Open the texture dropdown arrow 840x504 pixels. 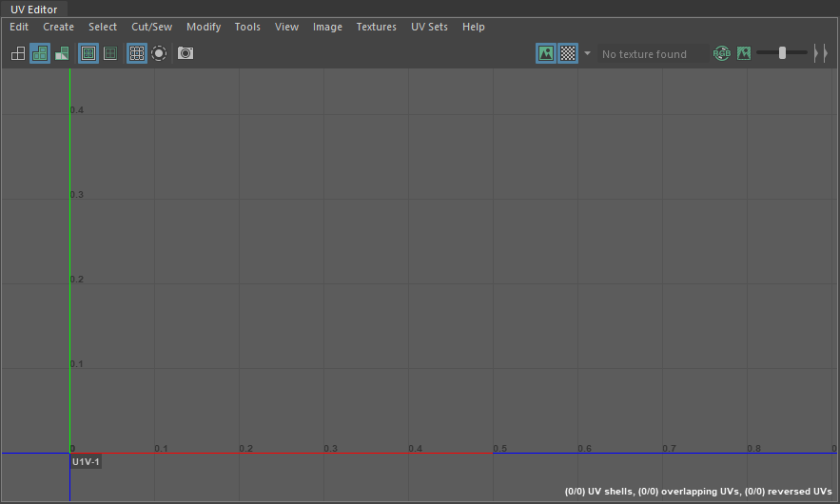pos(587,54)
